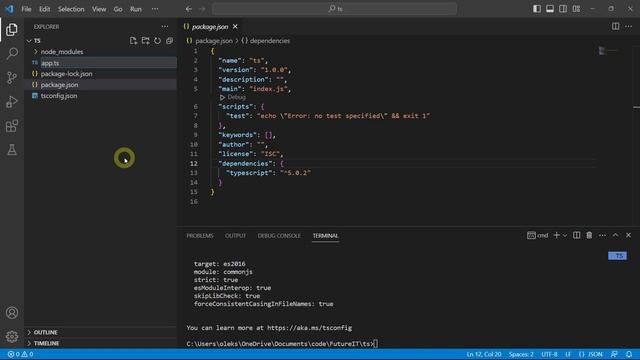This screenshot has height=360, width=640.
Task: Select the package.json editor tab
Action: 210,27
